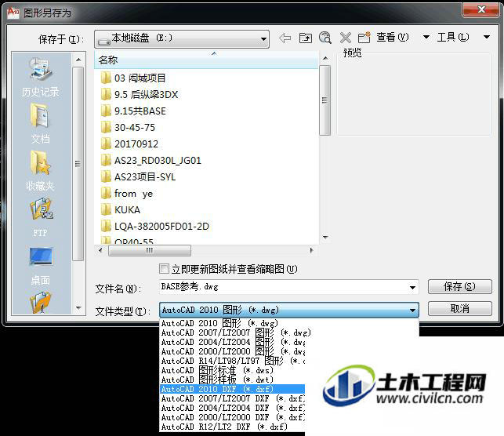Screen dimensions: 504x436
Task: Click places sidebar scrollbar thumb
Action: pos(78,164)
